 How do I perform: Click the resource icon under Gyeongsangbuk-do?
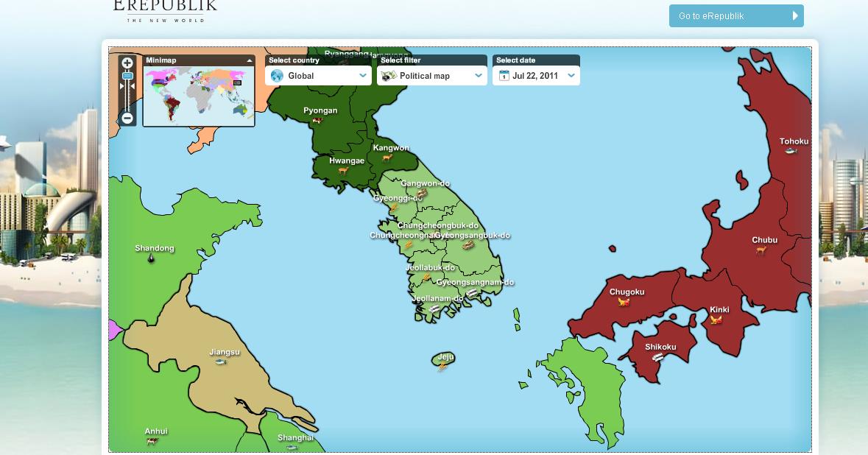(x=467, y=244)
